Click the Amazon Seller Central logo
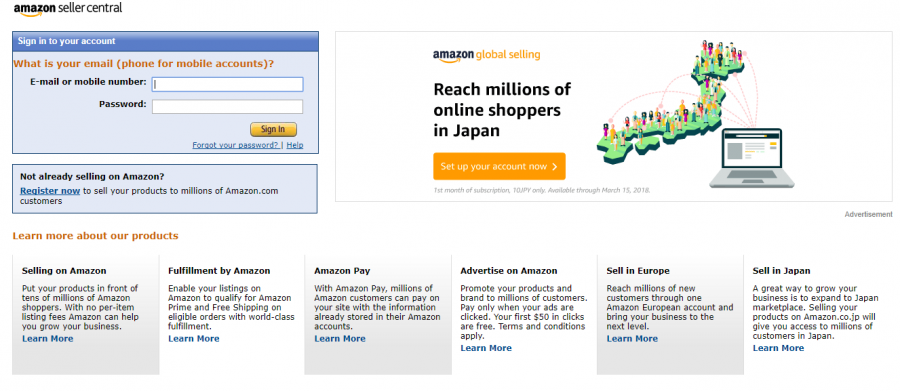900x391 pixels. pos(68,9)
